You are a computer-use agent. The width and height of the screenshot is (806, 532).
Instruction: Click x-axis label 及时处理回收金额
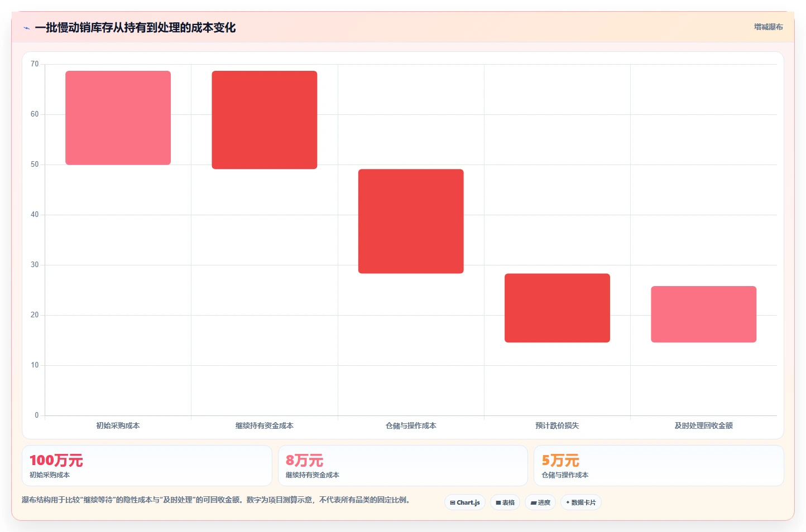(703, 425)
